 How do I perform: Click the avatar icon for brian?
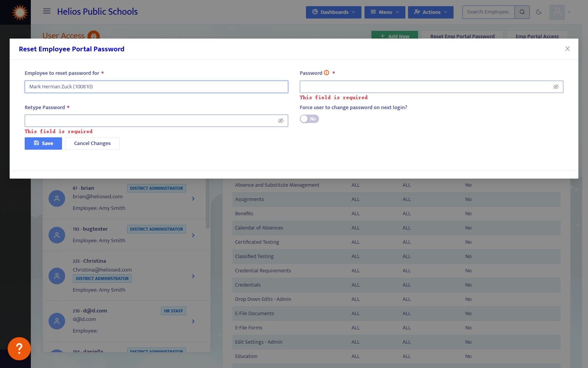[x=57, y=198]
